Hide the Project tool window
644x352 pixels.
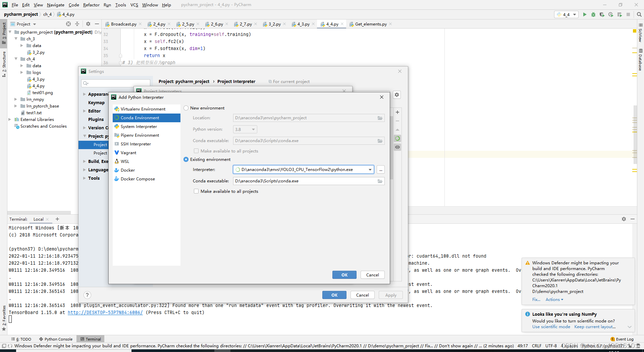point(97,24)
